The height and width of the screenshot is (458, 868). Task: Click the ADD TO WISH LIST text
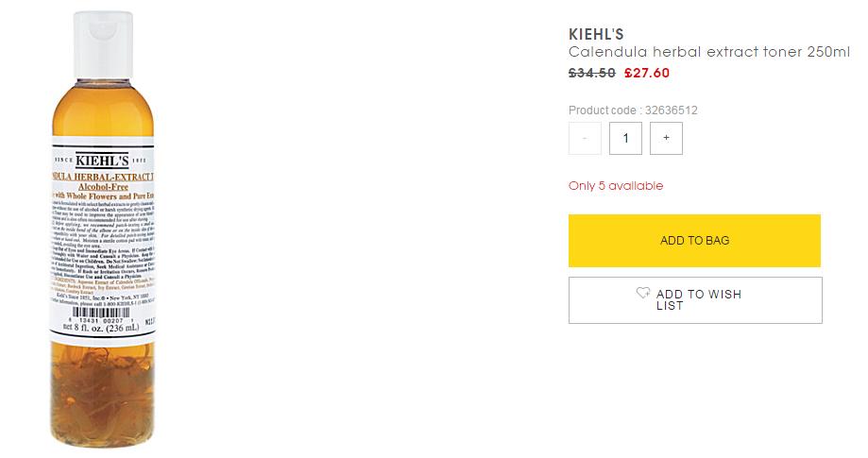(x=698, y=299)
